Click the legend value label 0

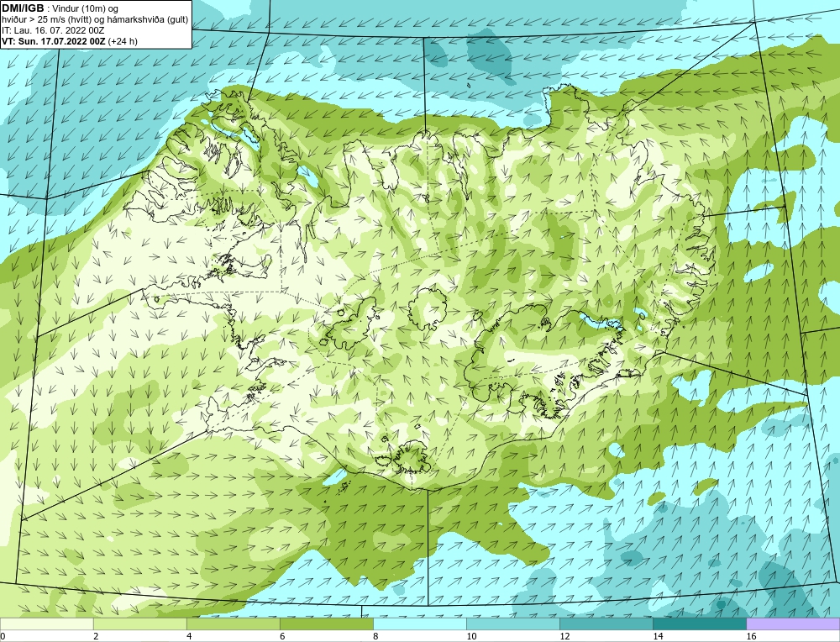click(x=3, y=636)
